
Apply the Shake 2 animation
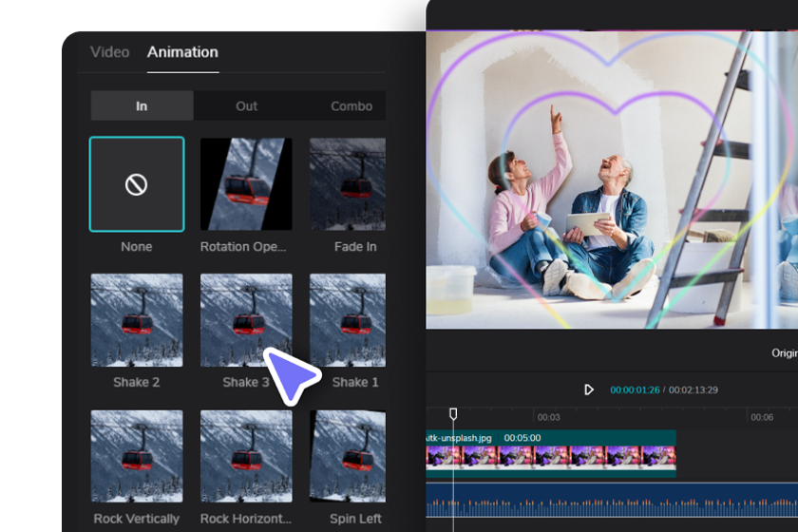click(137, 320)
